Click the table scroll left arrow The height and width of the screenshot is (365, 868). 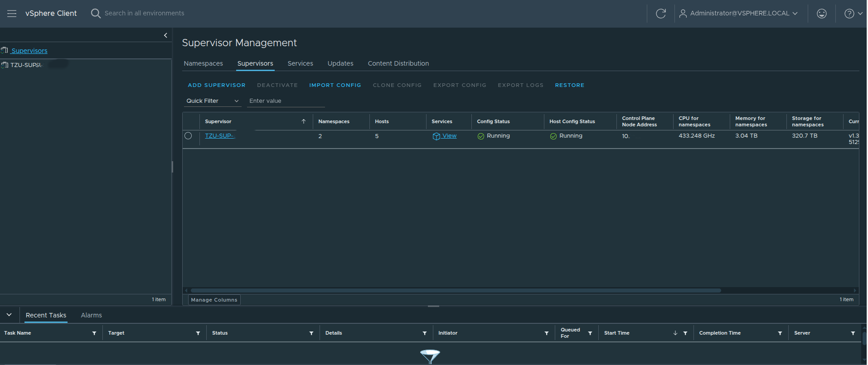pos(186,290)
